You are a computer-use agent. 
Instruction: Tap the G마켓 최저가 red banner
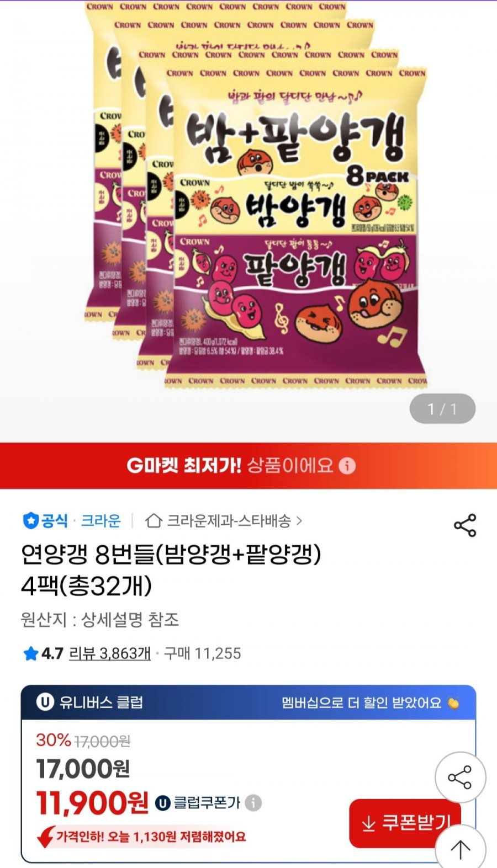pyautogui.click(x=248, y=466)
